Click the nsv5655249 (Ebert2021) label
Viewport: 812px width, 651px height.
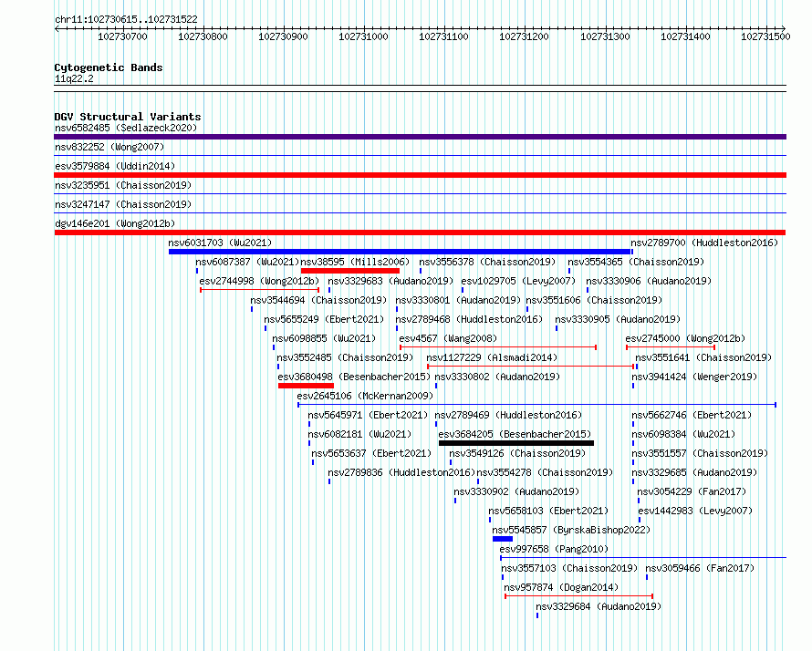324,319
